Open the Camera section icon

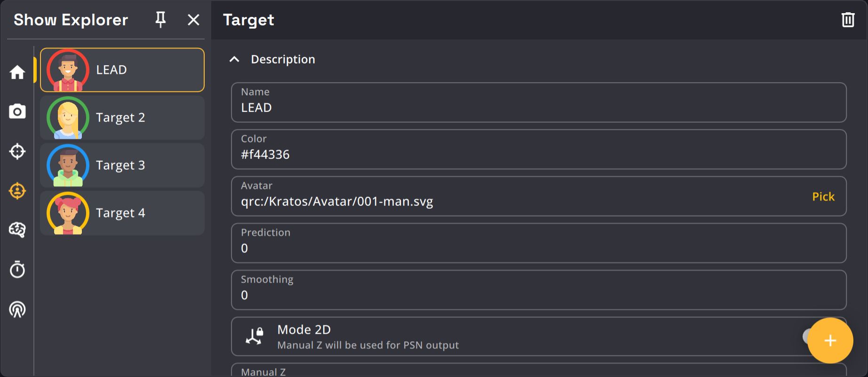coord(17,111)
